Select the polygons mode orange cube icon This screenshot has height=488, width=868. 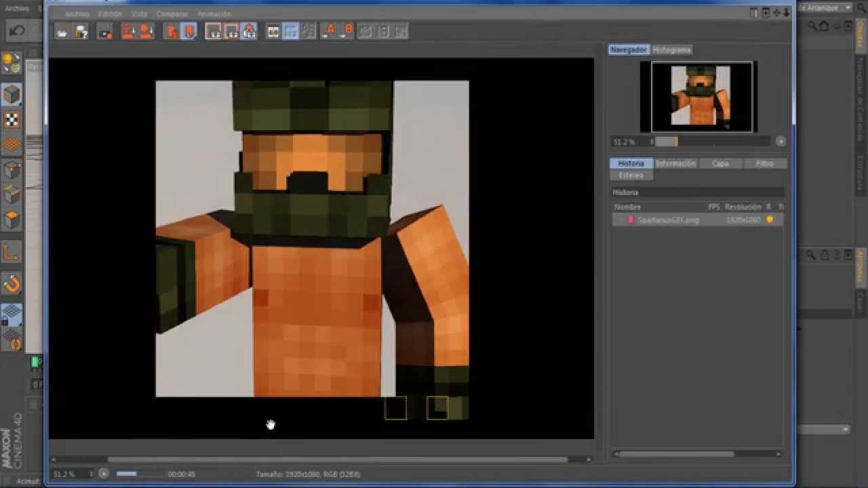[x=12, y=220]
